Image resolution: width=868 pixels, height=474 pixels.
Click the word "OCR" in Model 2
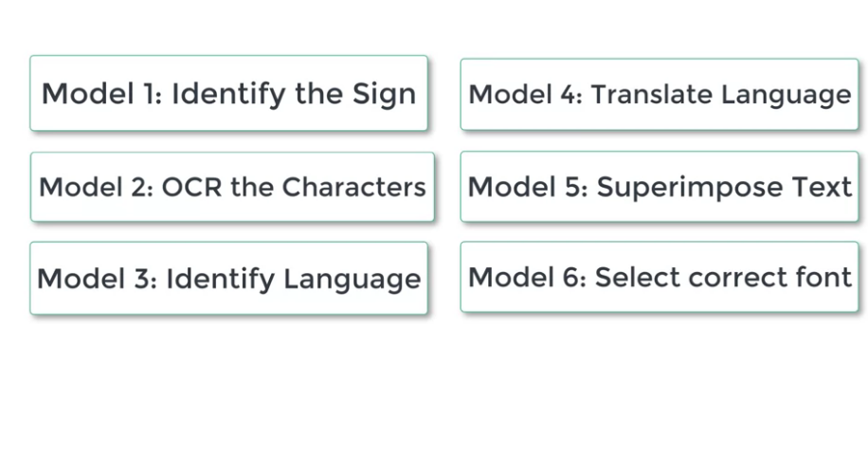coord(192,187)
